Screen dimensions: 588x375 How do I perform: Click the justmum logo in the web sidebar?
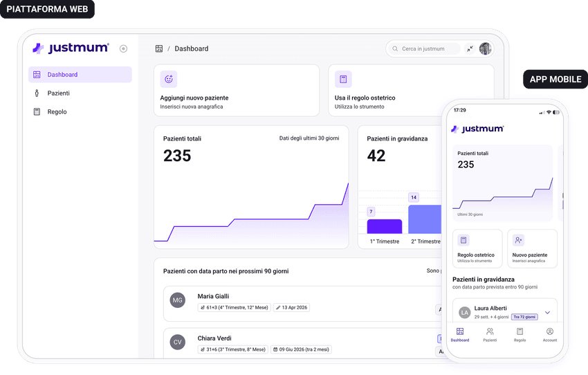click(71, 48)
